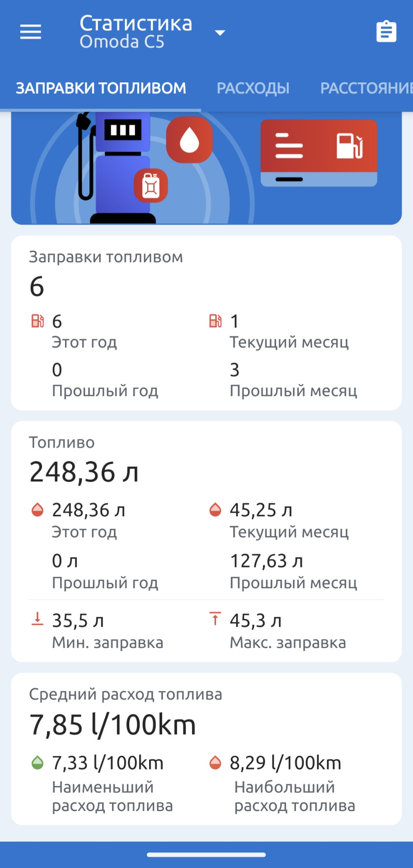
Task: Select the Заправки топливом tab
Action: point(101,88)
